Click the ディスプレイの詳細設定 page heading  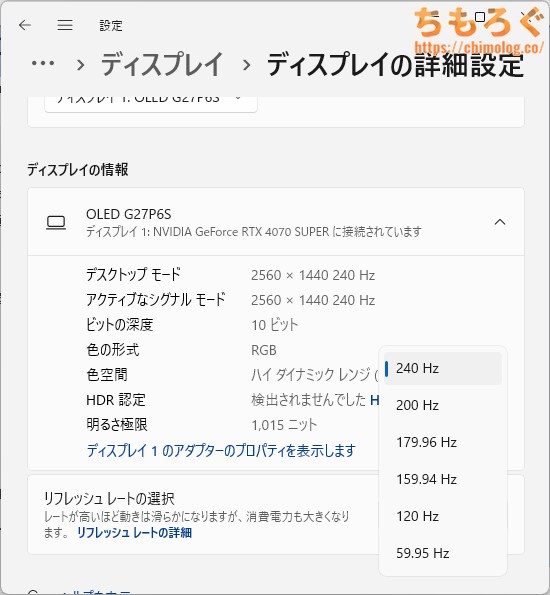point(395,65)
